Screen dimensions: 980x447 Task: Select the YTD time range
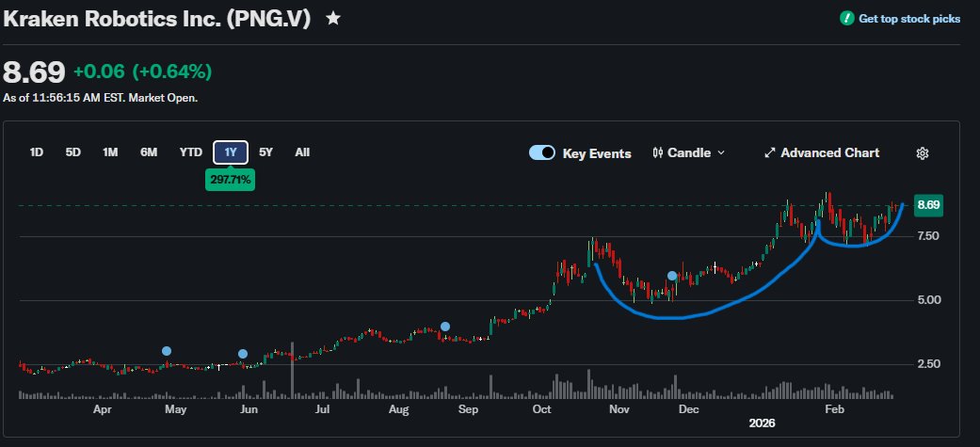[190, 152]
